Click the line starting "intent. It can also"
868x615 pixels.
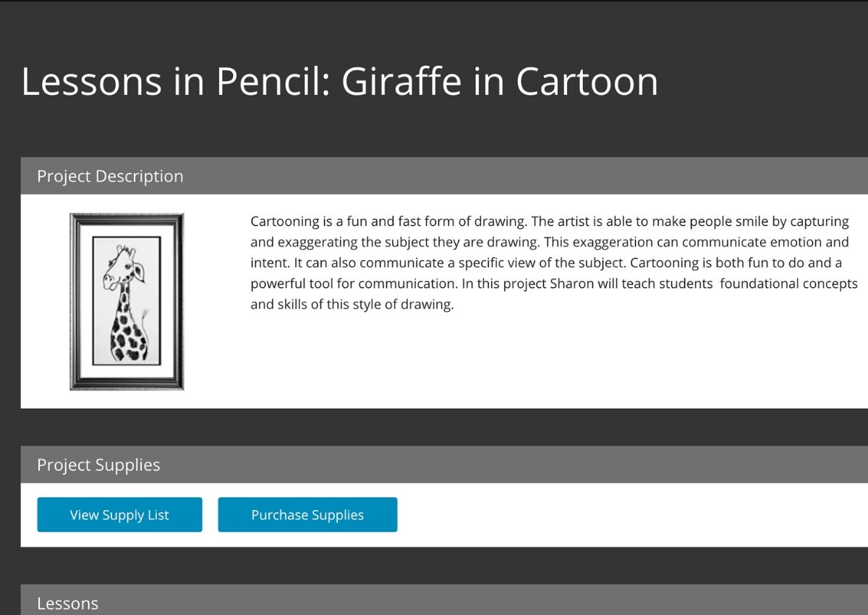546,263
